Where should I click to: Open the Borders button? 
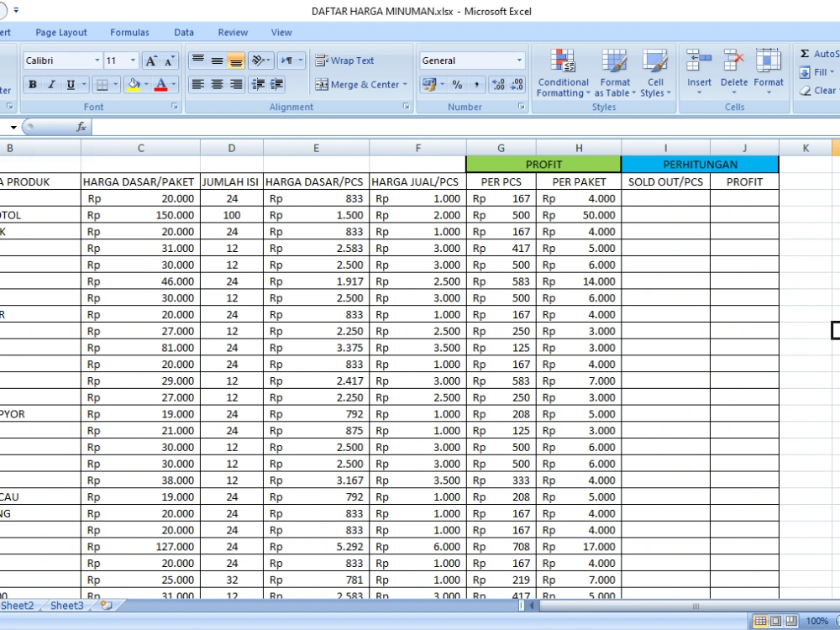(102, 85)
